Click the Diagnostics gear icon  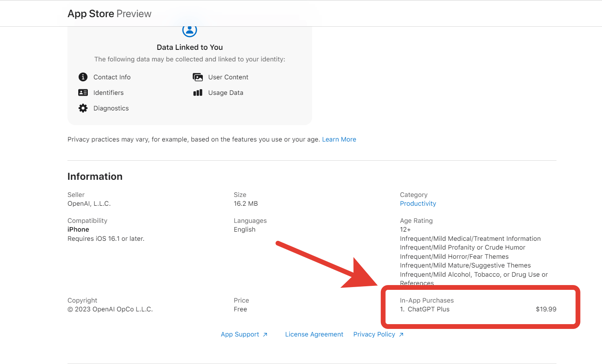pos(83,108)
